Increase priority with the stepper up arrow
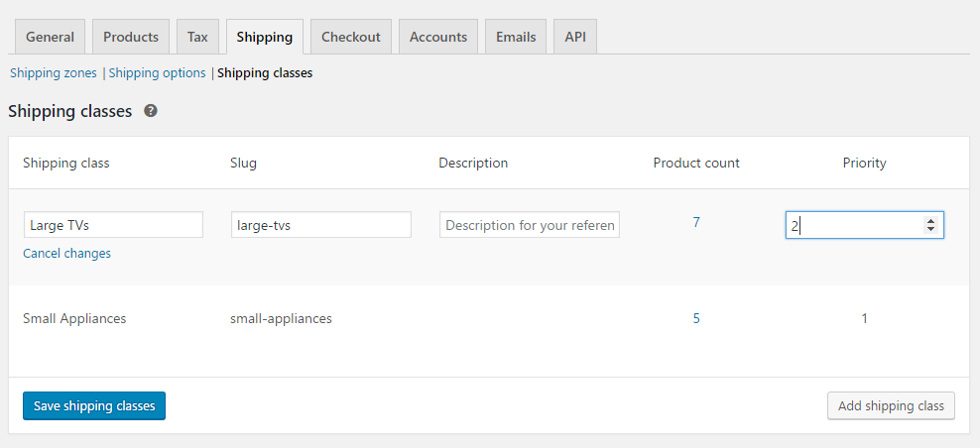This screenshot has height=448, width=980. click(930, 221)
